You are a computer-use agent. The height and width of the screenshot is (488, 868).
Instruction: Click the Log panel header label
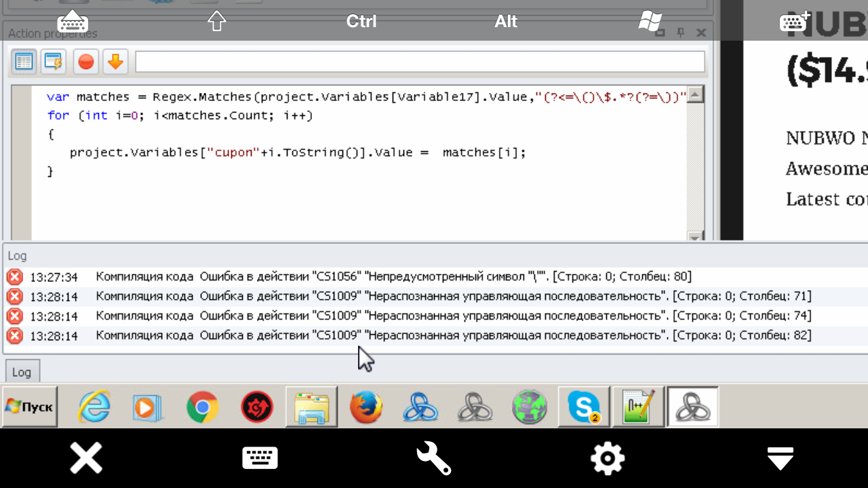click(x=17, y=256)
